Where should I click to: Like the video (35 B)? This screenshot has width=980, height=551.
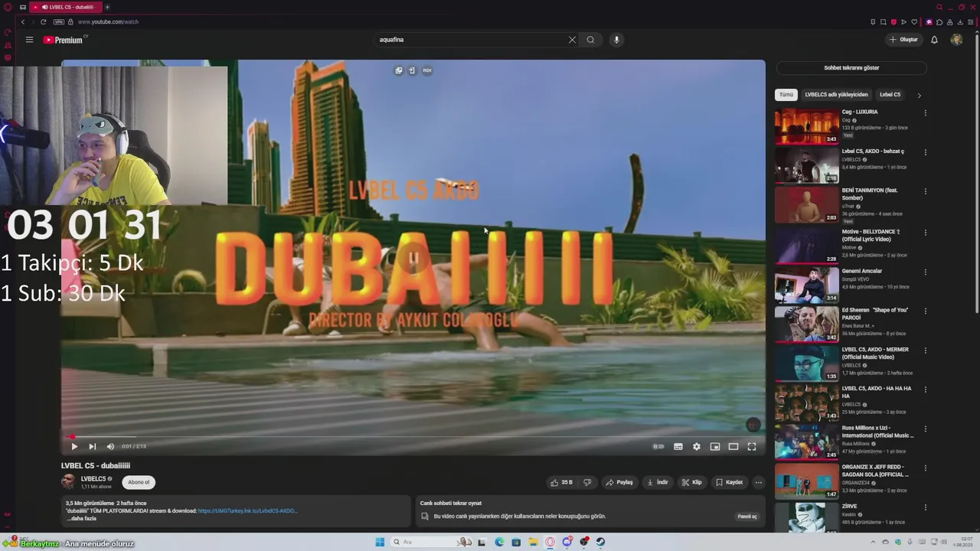[x=561, y=482]
